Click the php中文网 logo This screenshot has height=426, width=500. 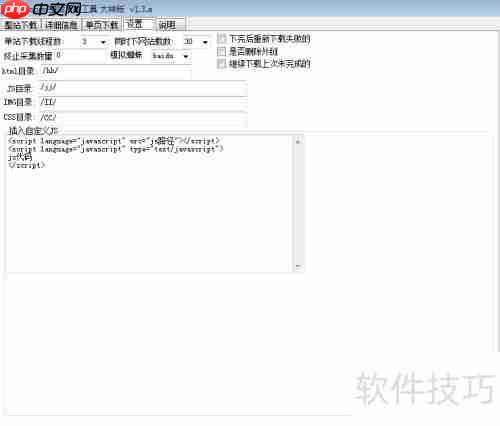tap(41, 9)
